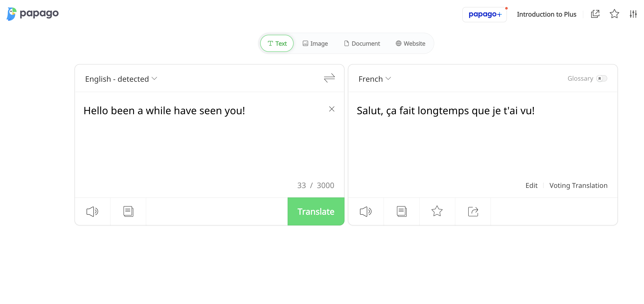Copy the French translation
The height and width of the screenshot is (304, 644).
coord(402,211)
